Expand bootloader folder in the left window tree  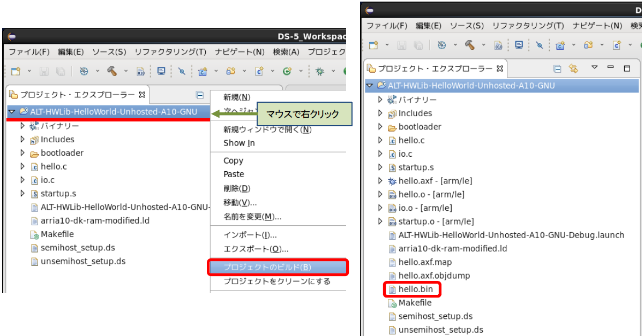click(x=23, y=153)
